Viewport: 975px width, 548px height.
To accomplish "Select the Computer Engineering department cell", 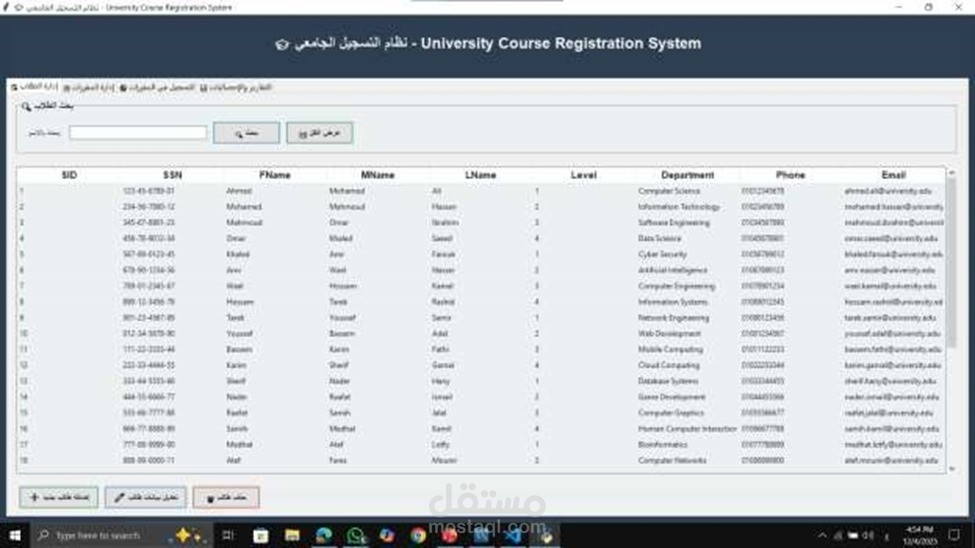I will tap(677, 286).
